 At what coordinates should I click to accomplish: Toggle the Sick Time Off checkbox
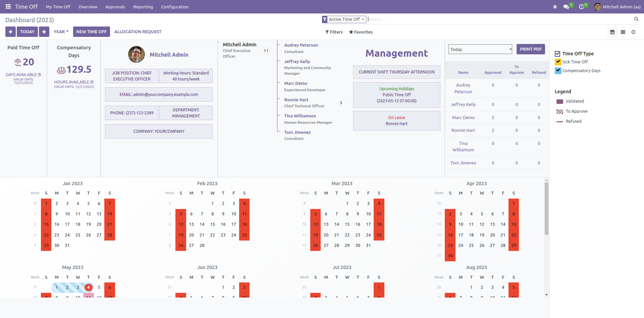[558, 62]
